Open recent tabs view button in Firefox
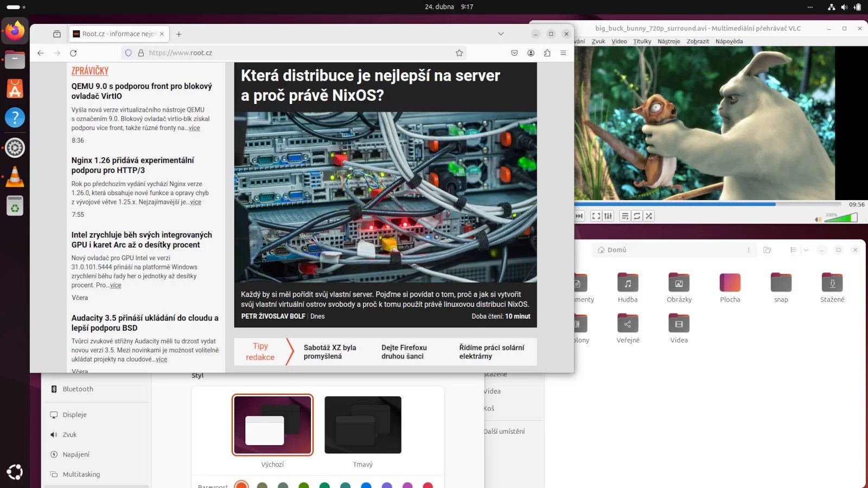Screen dimensions: 868x488 [x=57, y=34]
